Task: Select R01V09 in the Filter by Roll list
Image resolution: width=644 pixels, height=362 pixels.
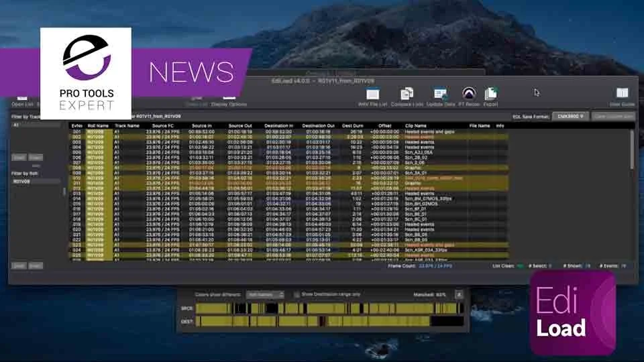Action: tap(36, 181)
